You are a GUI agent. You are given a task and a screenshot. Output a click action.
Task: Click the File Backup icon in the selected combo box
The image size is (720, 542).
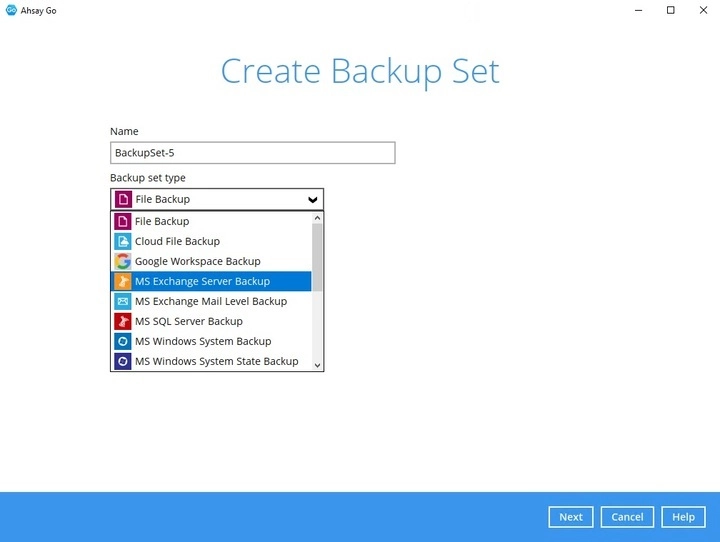click(123, 199)
